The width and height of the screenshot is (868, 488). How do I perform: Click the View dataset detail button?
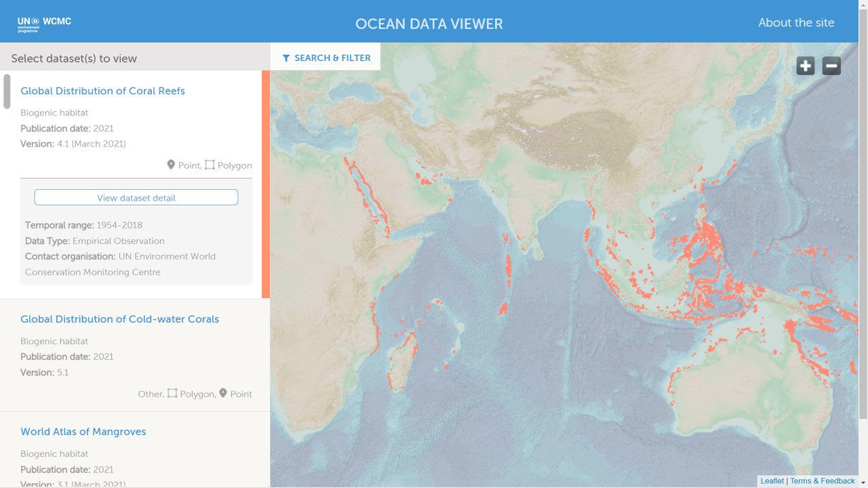tap(136, 198)
